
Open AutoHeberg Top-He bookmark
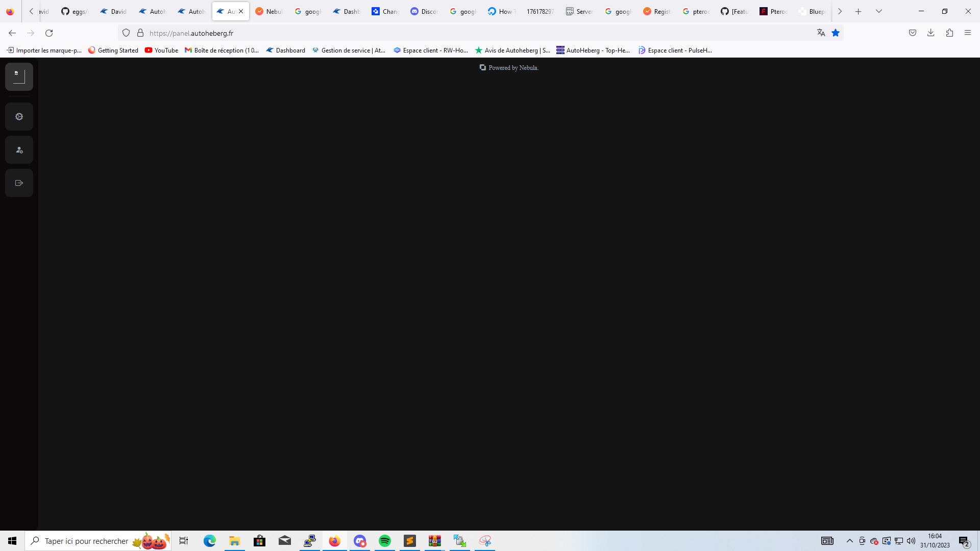click(x=593, y=50)
